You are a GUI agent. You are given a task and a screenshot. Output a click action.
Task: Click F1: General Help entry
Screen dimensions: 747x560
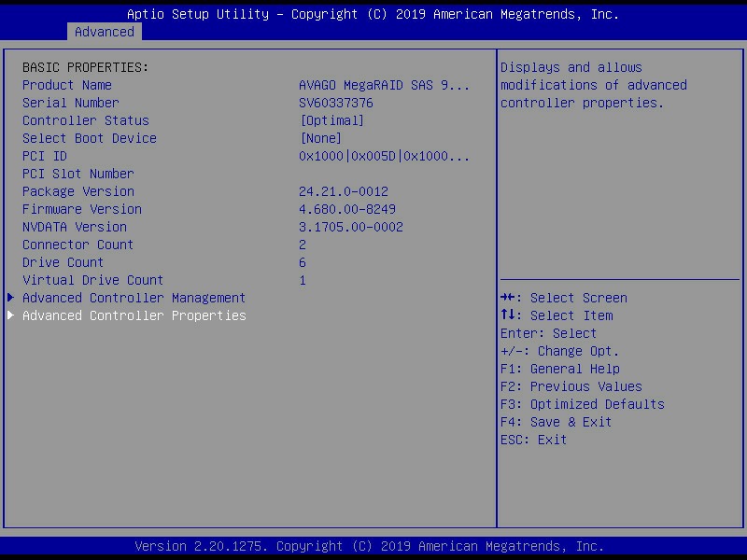tap(560, 369)
